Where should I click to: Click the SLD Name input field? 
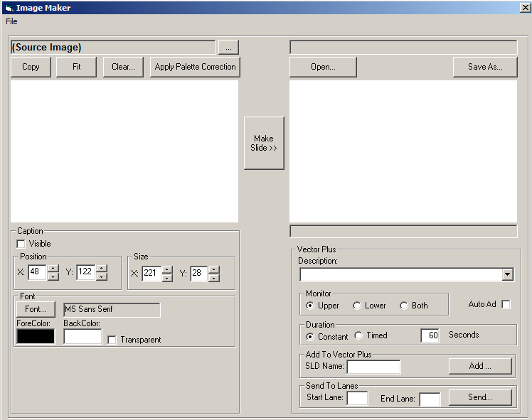[373, 367]
